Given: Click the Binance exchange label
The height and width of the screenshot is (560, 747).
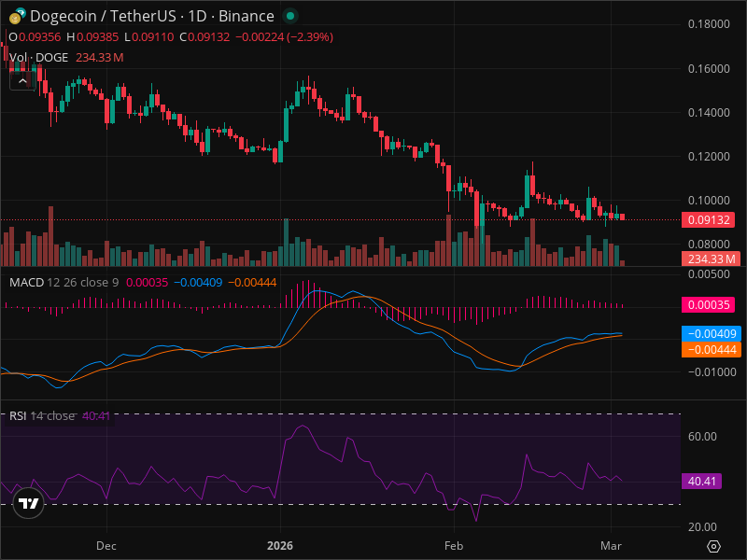Looking at the screenshot, I should click(x=247, y=16).
